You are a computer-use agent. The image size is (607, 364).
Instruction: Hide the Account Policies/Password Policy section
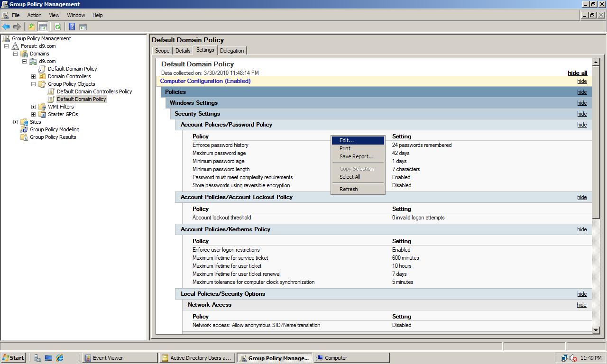click(x=582, y=125)
